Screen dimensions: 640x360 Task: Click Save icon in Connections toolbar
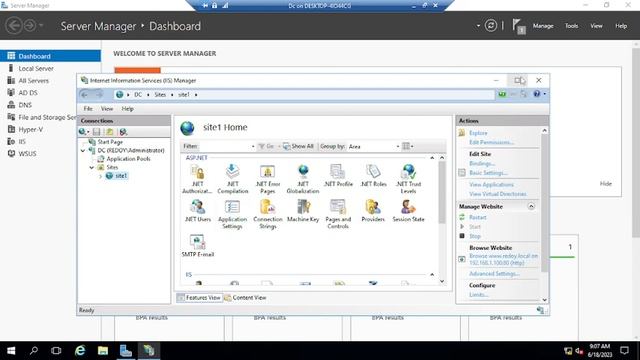pos(97,131)
